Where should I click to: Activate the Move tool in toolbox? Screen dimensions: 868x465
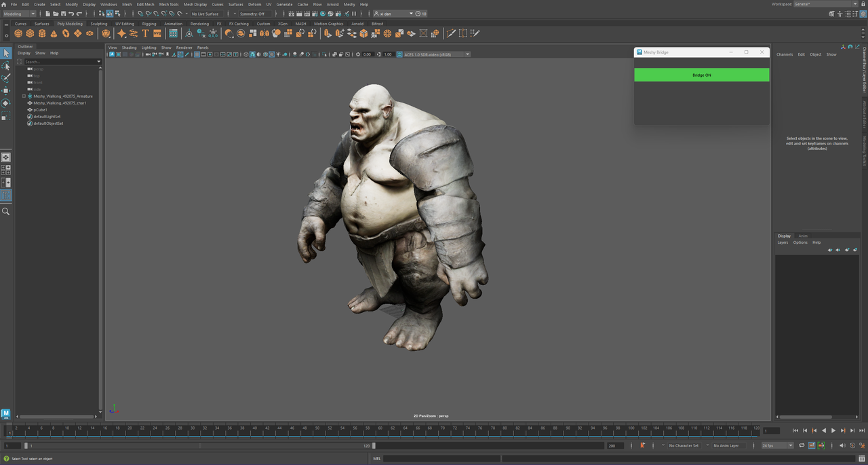point(6,90)
